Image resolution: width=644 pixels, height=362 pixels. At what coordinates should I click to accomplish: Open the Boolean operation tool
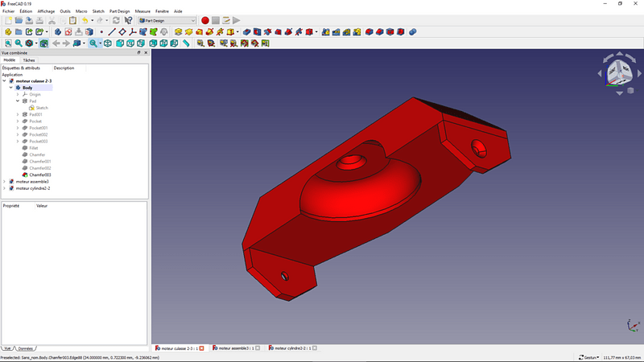coord(413,31)
